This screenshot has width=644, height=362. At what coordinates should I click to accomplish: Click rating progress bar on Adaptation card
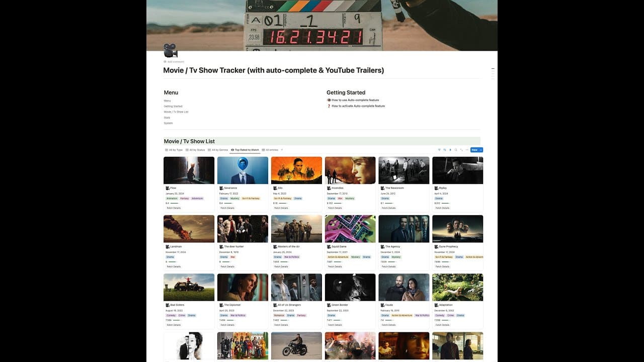point(446,320)
